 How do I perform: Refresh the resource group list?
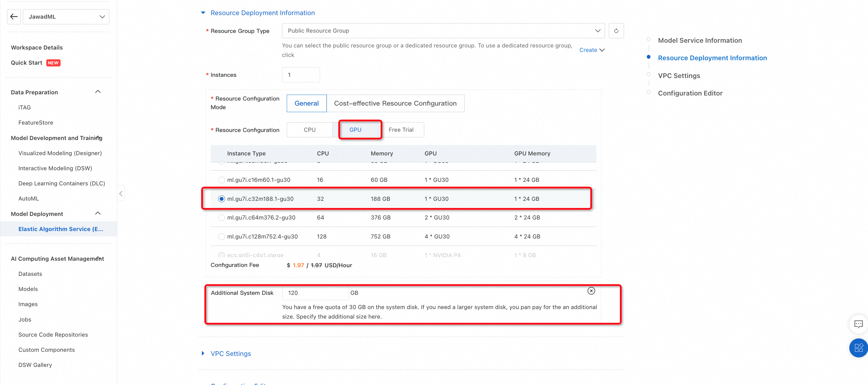click(616, 31)
